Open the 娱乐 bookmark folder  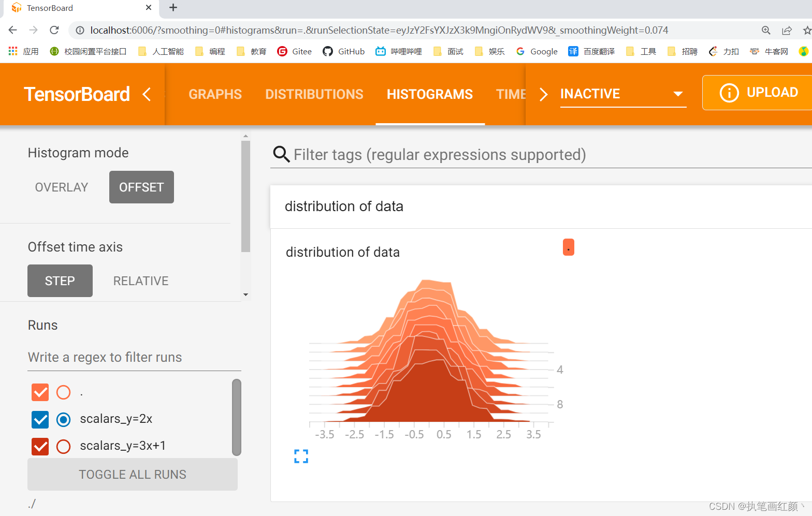490,51
